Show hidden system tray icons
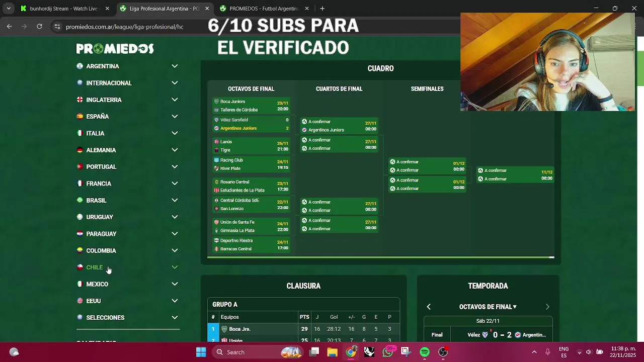The width and height of the screenshot is (644, 362). point(534,352)
